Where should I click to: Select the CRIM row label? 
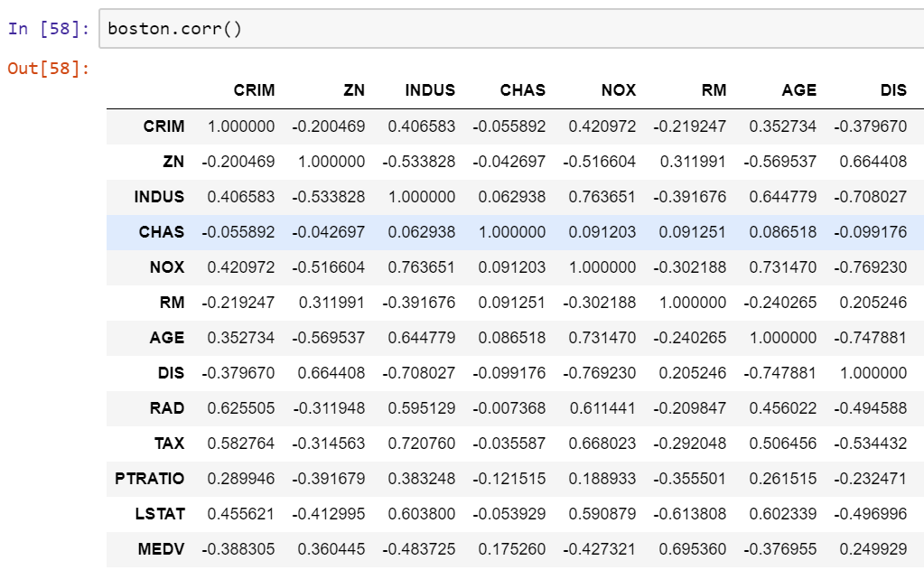coord(163,126)
